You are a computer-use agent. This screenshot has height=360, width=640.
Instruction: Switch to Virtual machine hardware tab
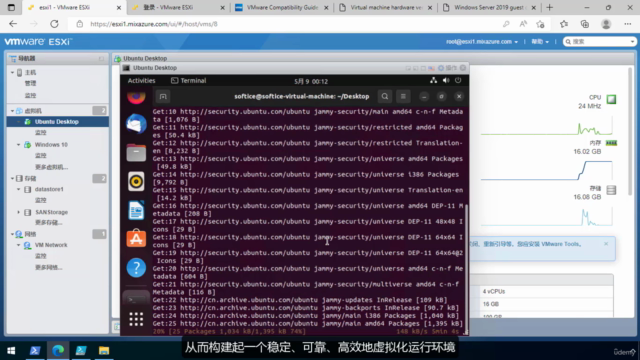386,7
